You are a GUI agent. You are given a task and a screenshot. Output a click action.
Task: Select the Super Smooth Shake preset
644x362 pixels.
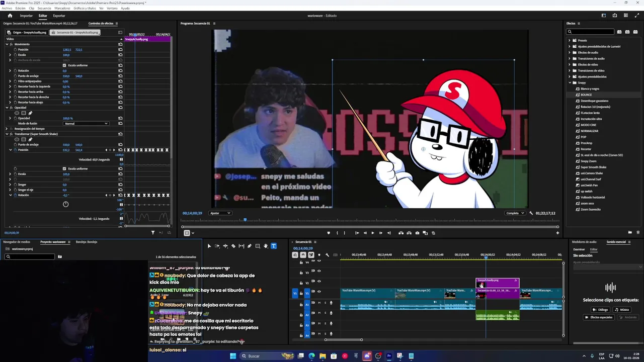(593, 167)
